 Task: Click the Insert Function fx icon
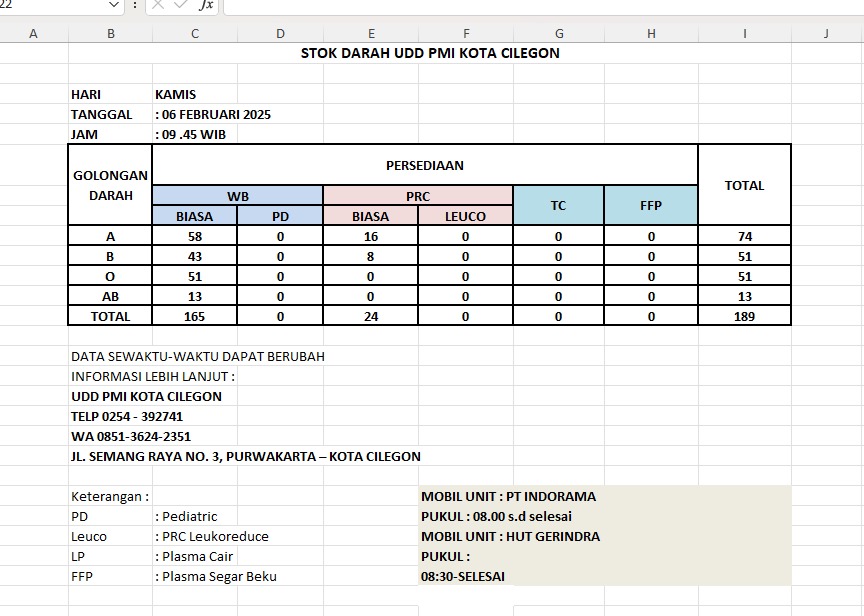click(207, 5)
